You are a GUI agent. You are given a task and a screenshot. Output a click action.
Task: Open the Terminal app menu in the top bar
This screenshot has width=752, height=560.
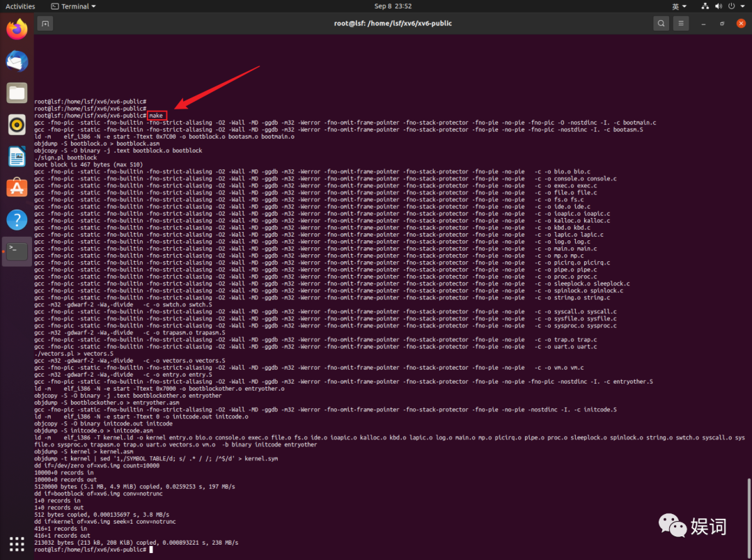(x=73, y=6)
